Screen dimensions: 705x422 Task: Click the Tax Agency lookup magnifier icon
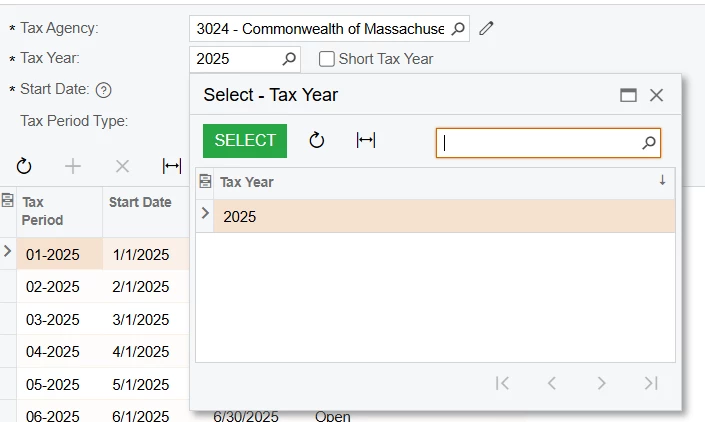tap(458, 29)
